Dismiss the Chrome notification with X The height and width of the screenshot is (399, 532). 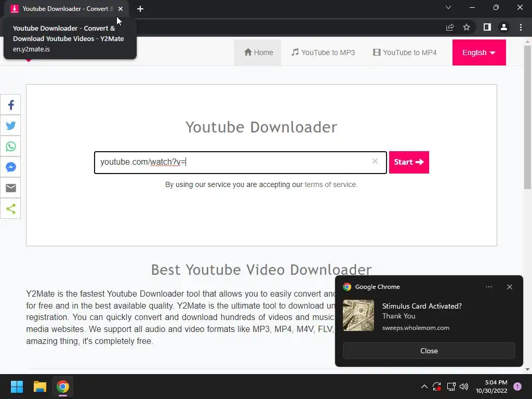(x=510, y=287)
